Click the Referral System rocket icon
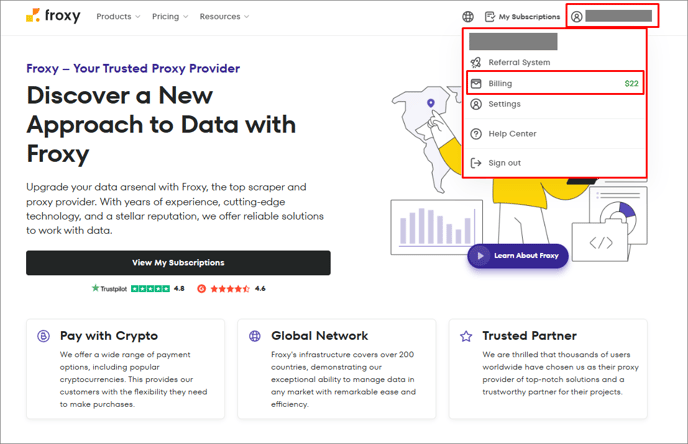 click(x=476, y=62)
